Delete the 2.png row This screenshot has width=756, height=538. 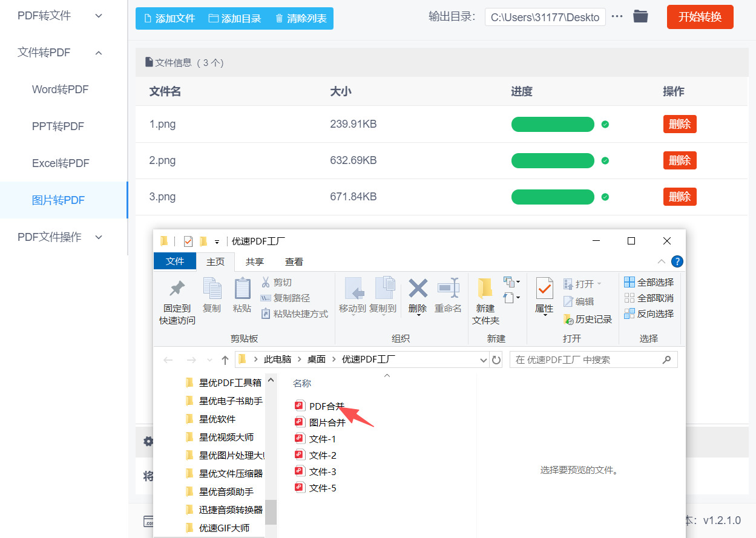coord(680,160)
